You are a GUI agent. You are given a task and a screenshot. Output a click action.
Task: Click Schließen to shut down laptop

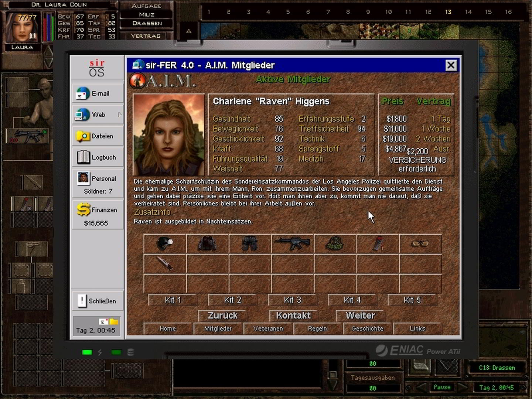click(x=98, y=301)
